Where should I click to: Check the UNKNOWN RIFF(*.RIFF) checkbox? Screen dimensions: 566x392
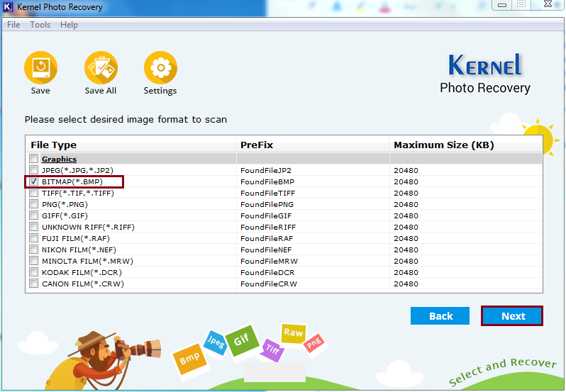point(33,227)
